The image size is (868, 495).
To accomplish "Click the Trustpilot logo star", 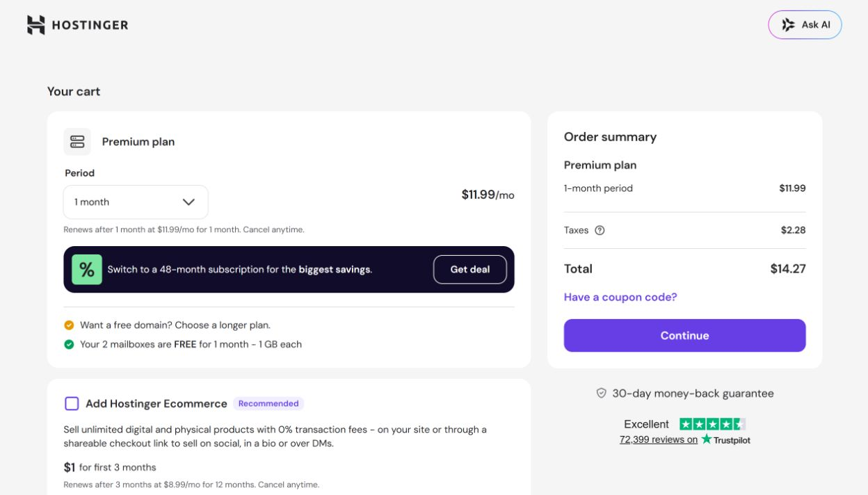I will (707, 439).
